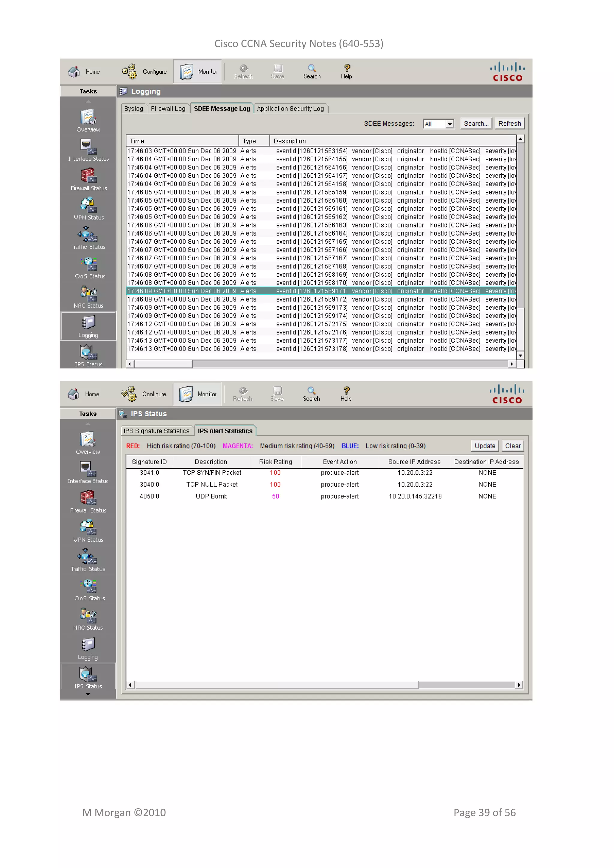Select the log row with eventId 1260121573178

coord(321,349)
